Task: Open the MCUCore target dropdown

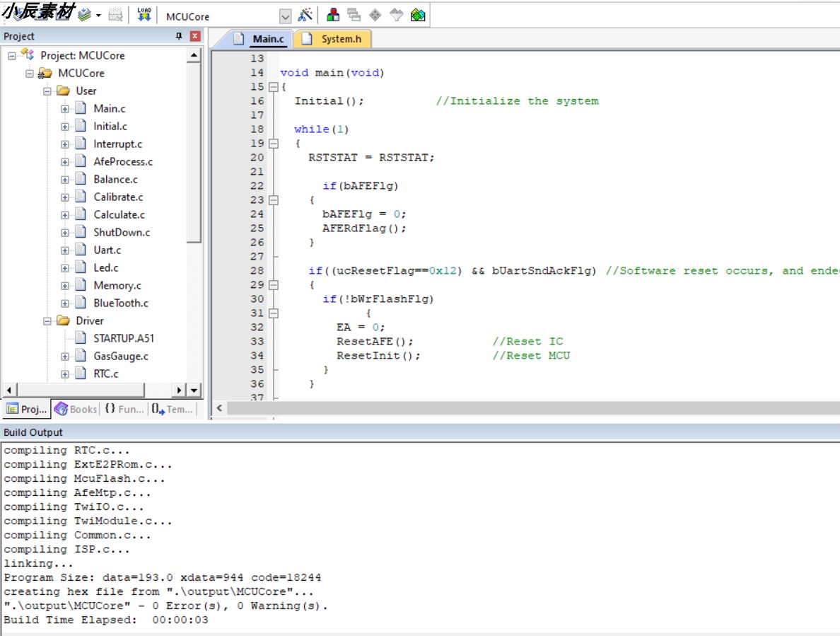Action: click(285, 16)
